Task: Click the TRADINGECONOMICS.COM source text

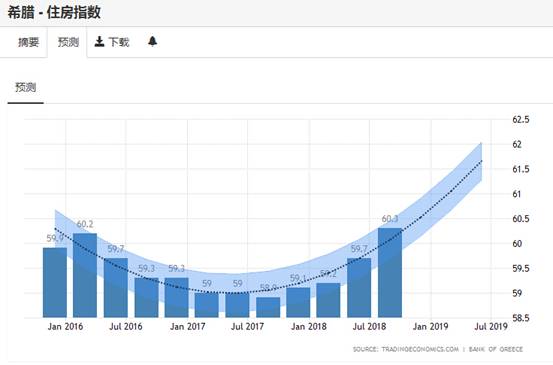Action: tap(420, 349)
